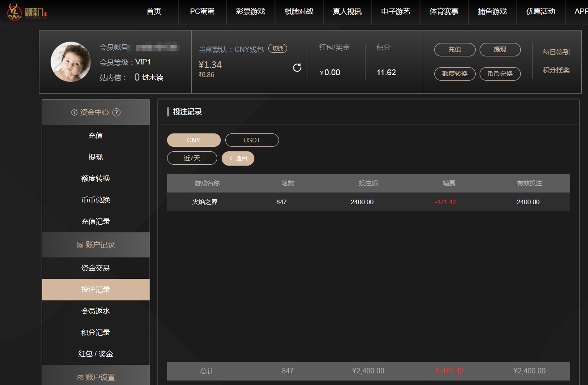Open the 每日签到 link
Viewport: 588px width, 385px height.
[556, 52]
